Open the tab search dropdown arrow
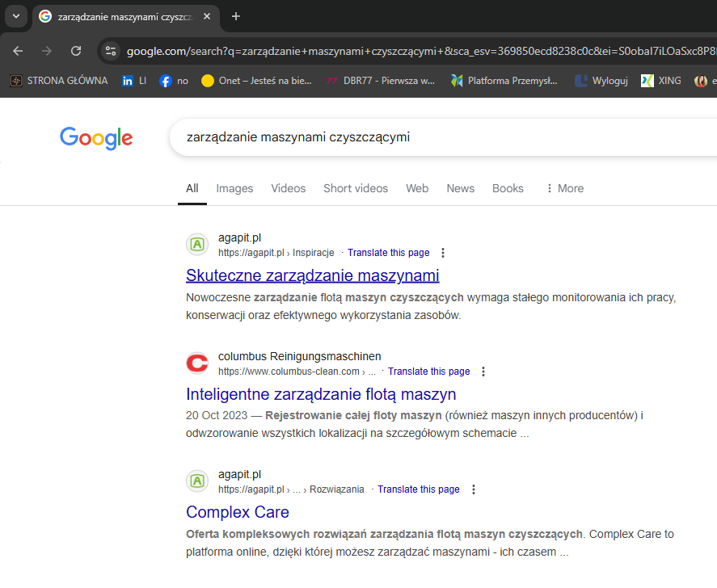This screenshot has height=588, width=717. click(x=16, y=16)
